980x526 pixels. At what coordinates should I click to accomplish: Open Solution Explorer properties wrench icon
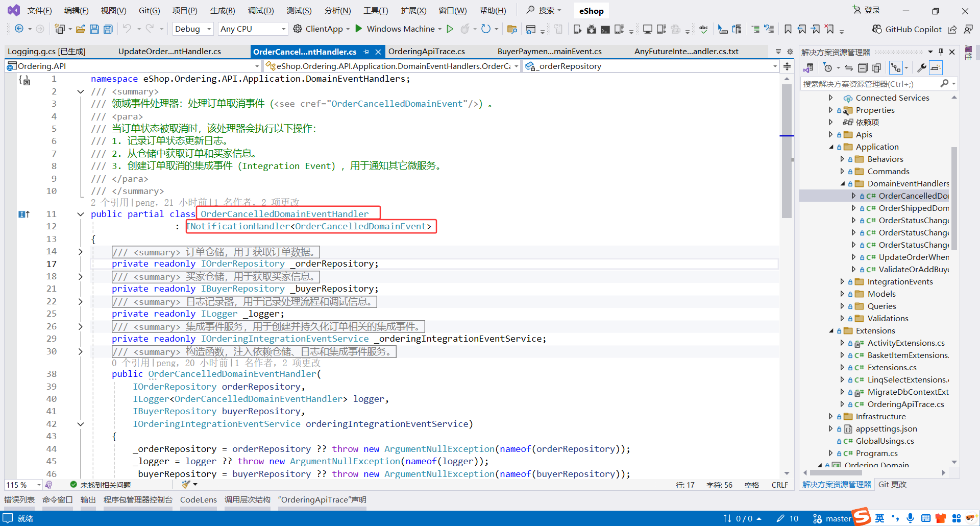coord(922,67)
